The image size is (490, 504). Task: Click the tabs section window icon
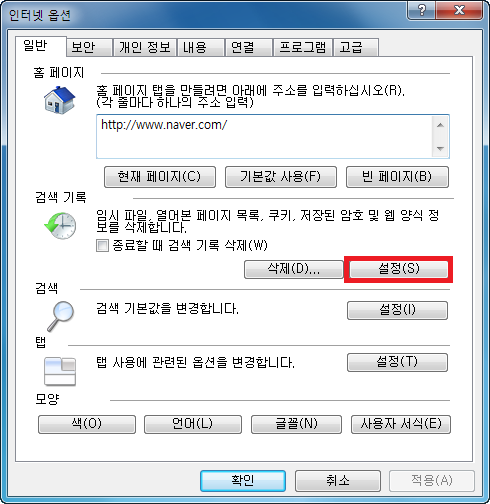[60, 371]
